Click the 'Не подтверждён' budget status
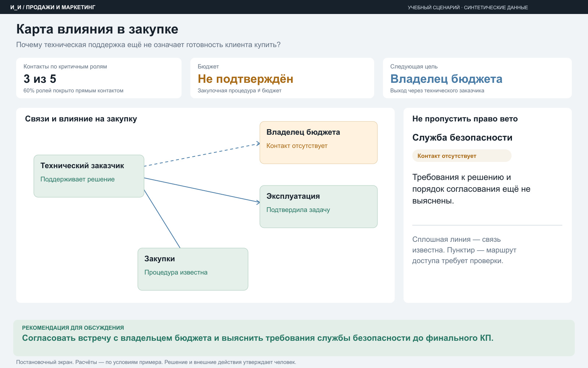Image resolution: width=588 pixels, height=368 pixels. point(245,79)
